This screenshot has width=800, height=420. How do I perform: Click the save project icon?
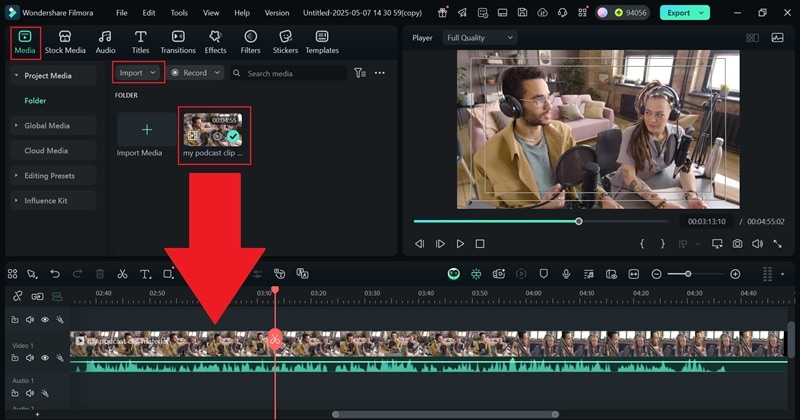(522, 13)
